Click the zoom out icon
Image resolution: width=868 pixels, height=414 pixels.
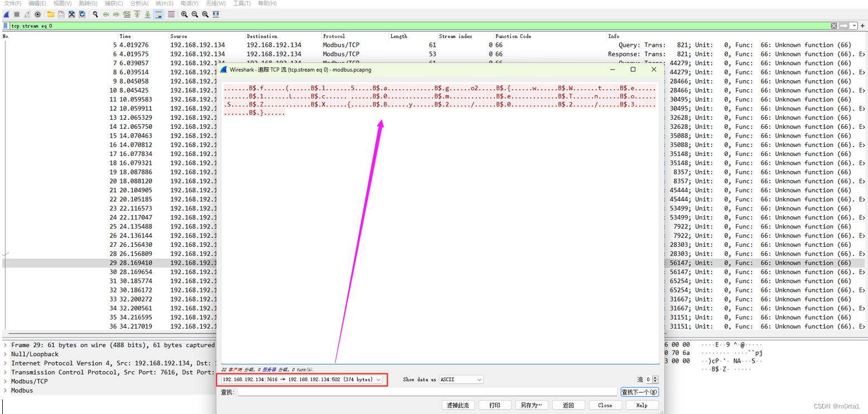[x=195, y=14]
